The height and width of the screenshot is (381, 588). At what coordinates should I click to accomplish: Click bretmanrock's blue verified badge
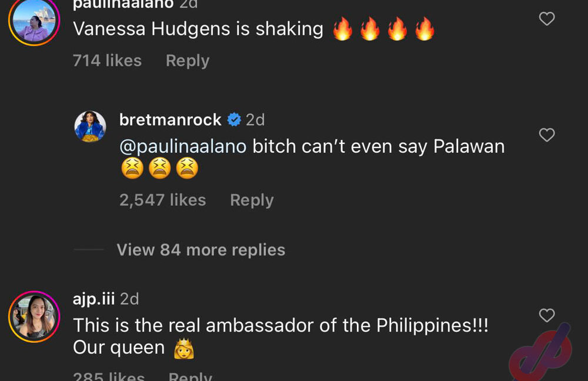[x=234, y=119]
